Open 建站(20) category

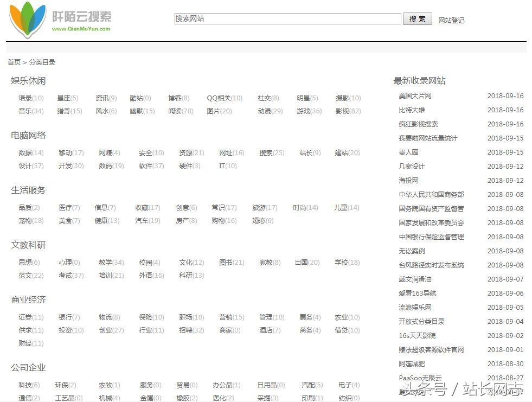[348, 153]
